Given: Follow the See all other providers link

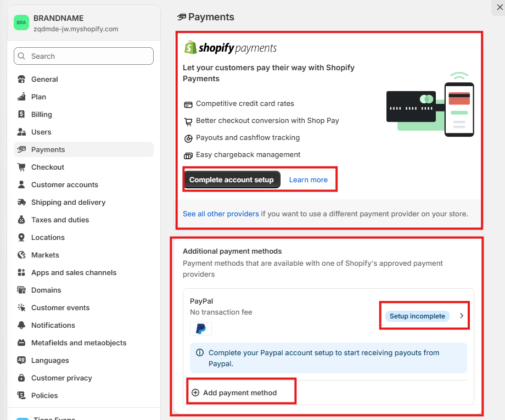Looking at the screenshot, I should [x=221, y=214].
